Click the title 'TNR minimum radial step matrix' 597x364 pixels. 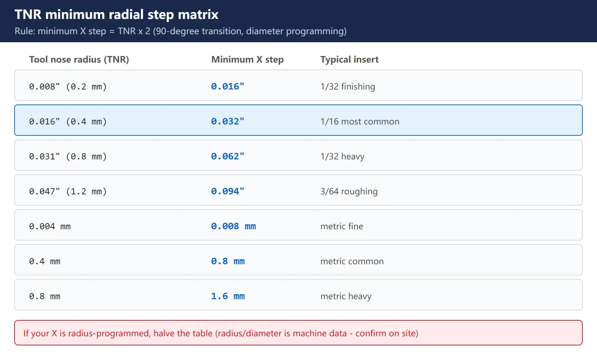tap(116, 15)
